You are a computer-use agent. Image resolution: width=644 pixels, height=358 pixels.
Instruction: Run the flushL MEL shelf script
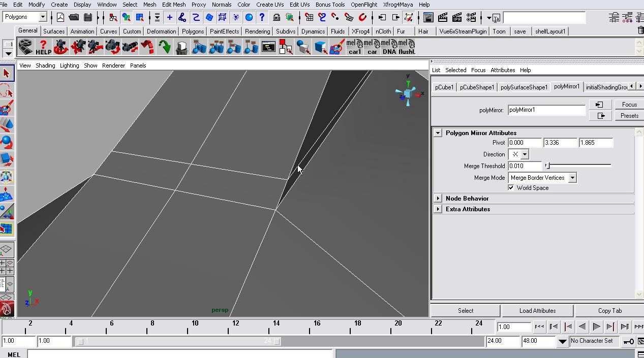(407, 48)
